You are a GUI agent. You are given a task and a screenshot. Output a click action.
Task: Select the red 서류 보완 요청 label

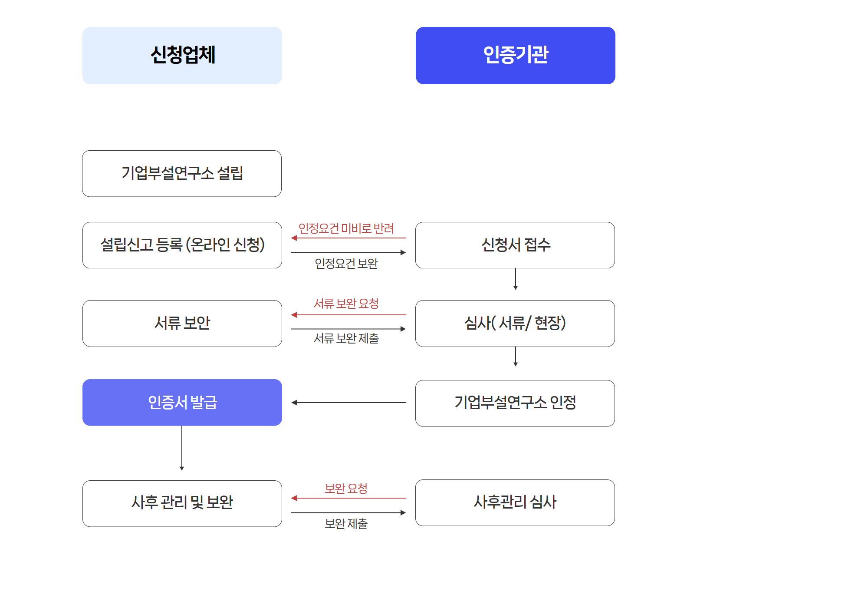(346, 304)
